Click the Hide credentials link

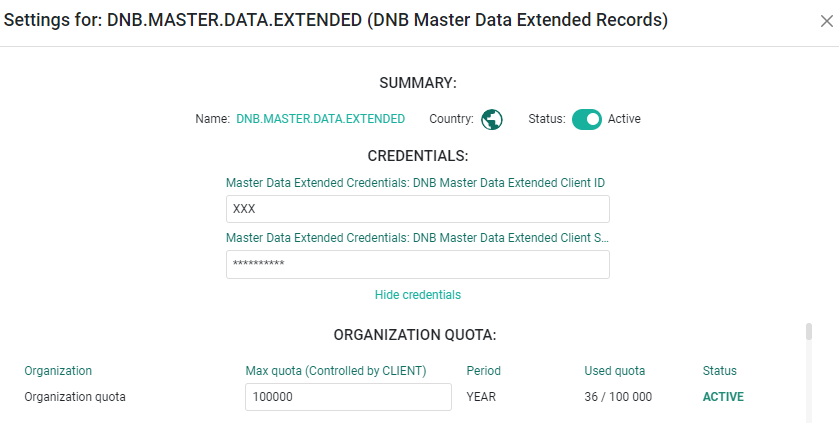click(417, 295)
